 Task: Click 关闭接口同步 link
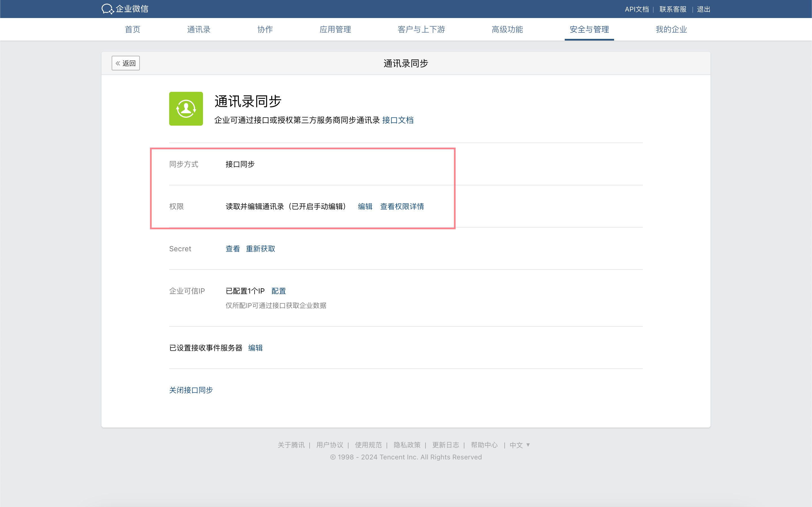click(x=191, y=390)
